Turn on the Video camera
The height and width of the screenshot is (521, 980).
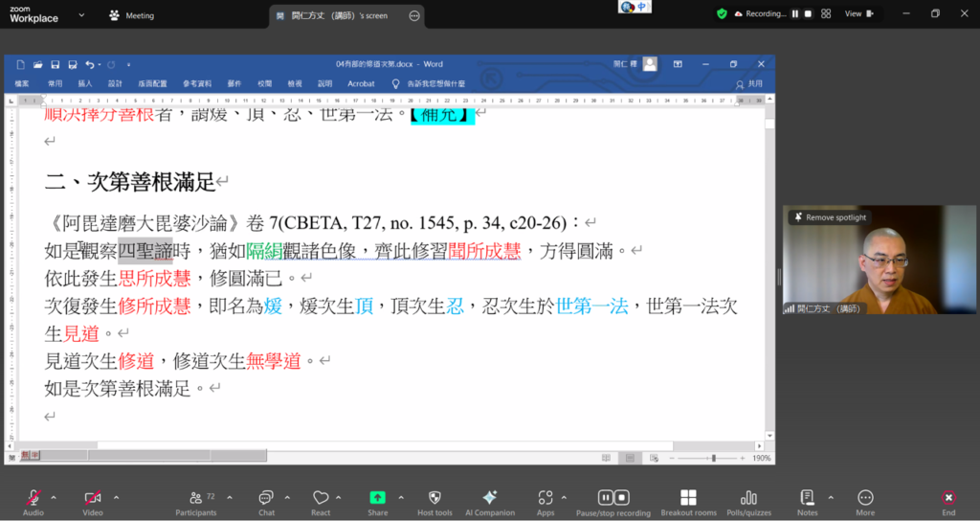(93, 497)
